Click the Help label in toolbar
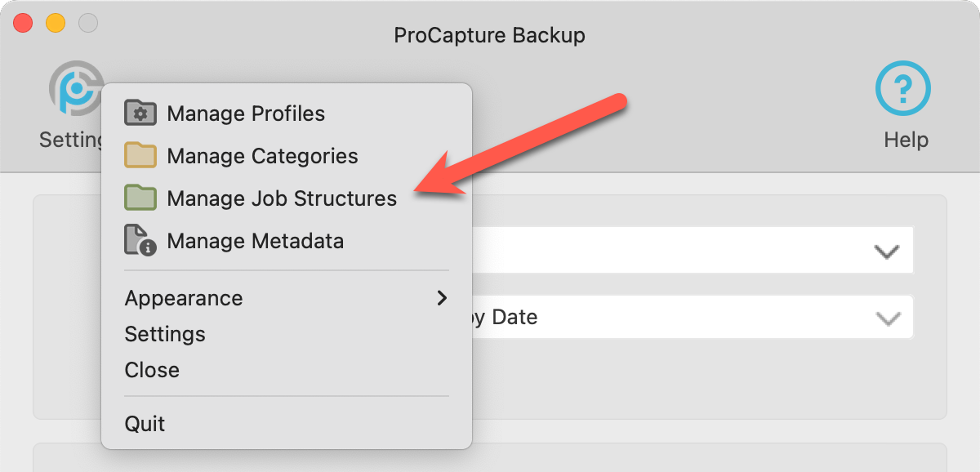 [x=906, y=140]
